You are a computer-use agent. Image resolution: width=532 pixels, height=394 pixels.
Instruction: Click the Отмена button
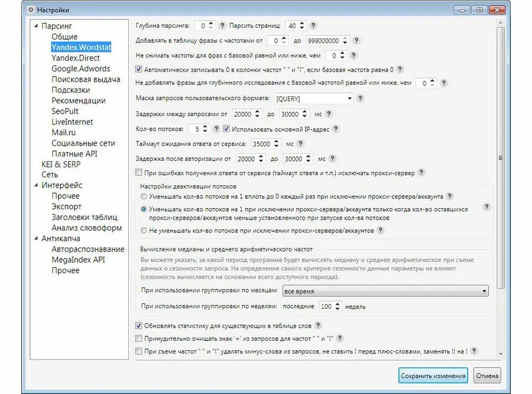[x=487, y=376]
